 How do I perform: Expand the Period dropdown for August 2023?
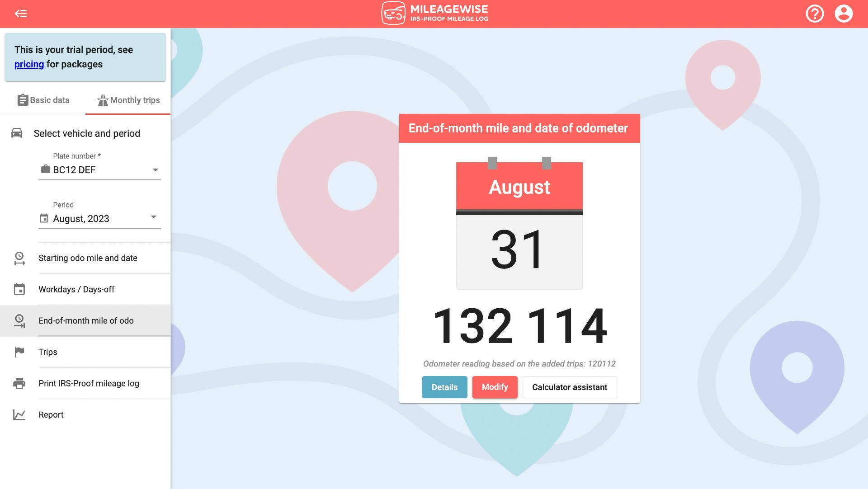coord(154,219)
